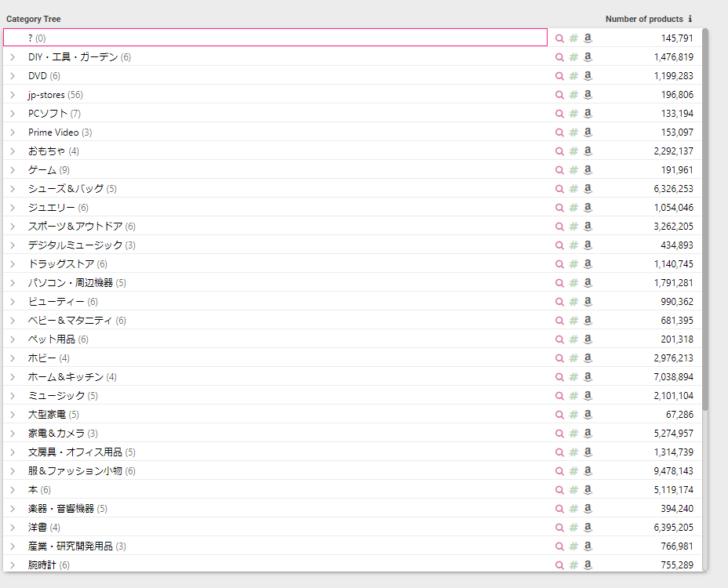The height and width of the screenshot is (588, 728).
Task: Select the PCソフト tree item
Action: coord(48,114)
